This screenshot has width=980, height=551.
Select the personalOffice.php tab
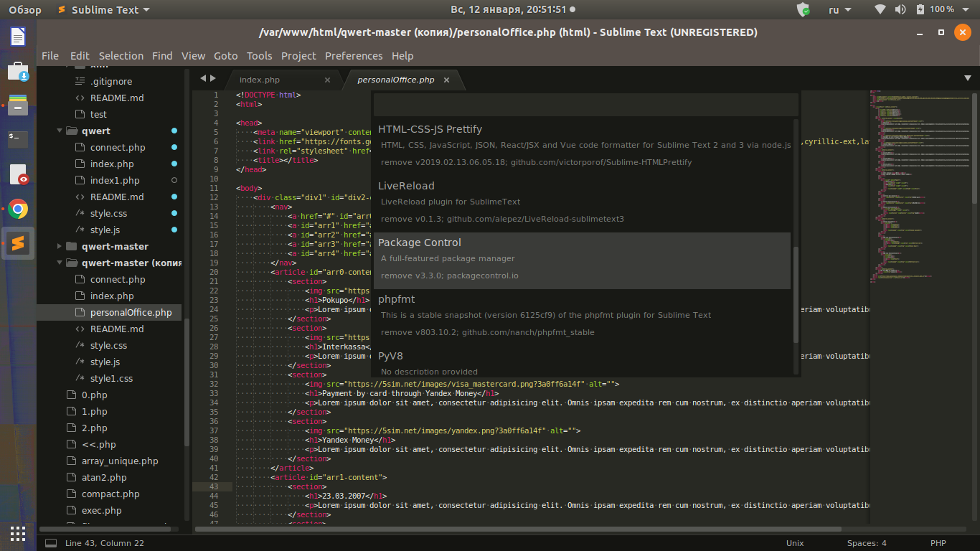tap(396, 80)
